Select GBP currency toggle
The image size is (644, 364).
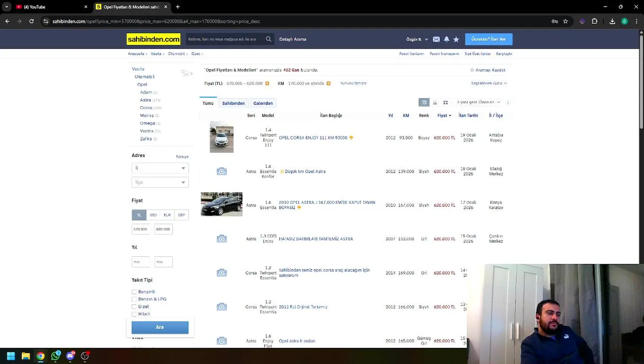[x=181, y=215]
